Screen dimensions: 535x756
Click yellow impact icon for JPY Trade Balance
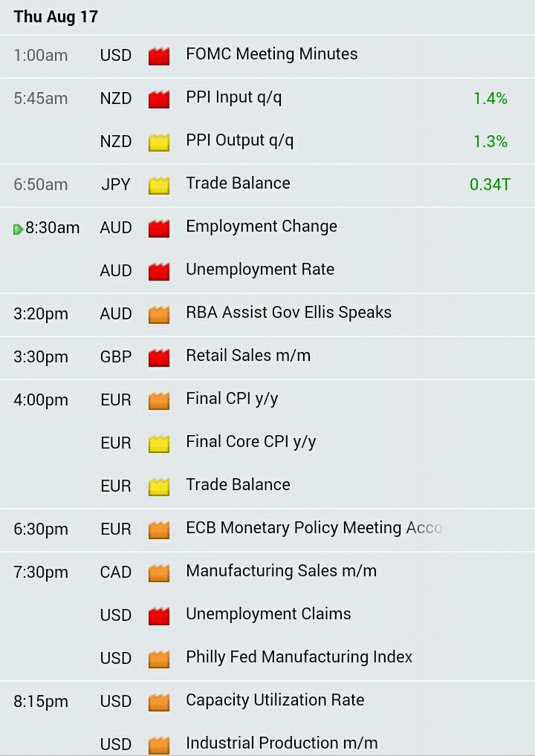pyautogui.click(x=159, y=185)
